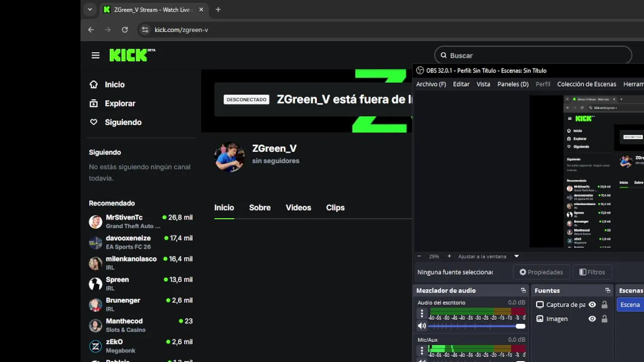Open the browser tab search dropdown

(90, 10)
